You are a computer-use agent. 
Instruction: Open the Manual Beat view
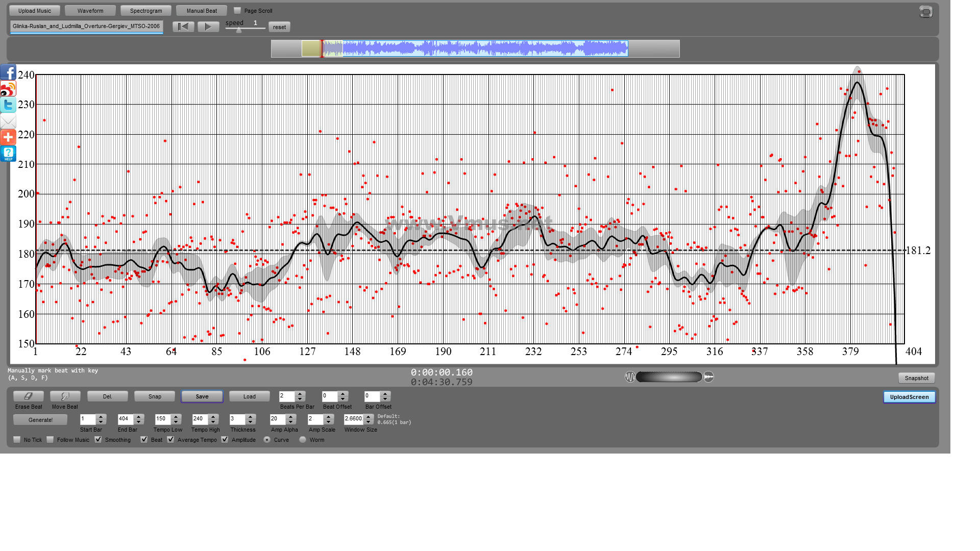point(202,11)
